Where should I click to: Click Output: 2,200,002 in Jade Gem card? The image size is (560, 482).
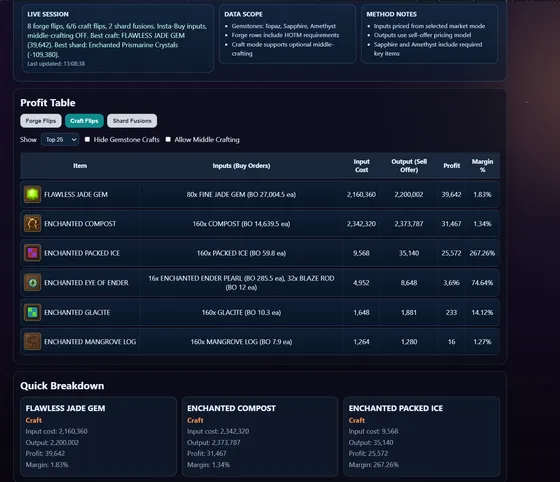pyautogui.click(x=52, y=442)
